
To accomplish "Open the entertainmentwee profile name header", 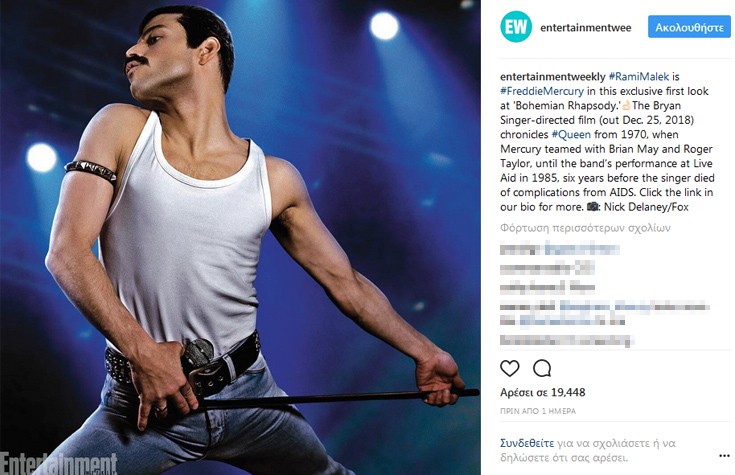I will click(585, 28).
